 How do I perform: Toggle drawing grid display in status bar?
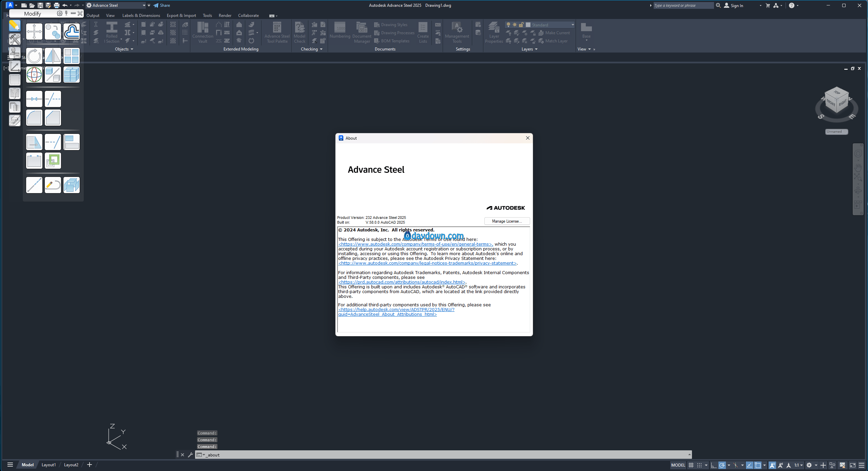click(x=691, y=465)
